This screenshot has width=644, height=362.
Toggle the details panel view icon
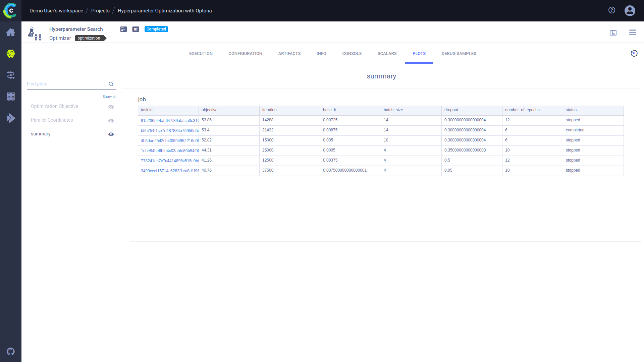pyautogui.click(x=613, y=33)
